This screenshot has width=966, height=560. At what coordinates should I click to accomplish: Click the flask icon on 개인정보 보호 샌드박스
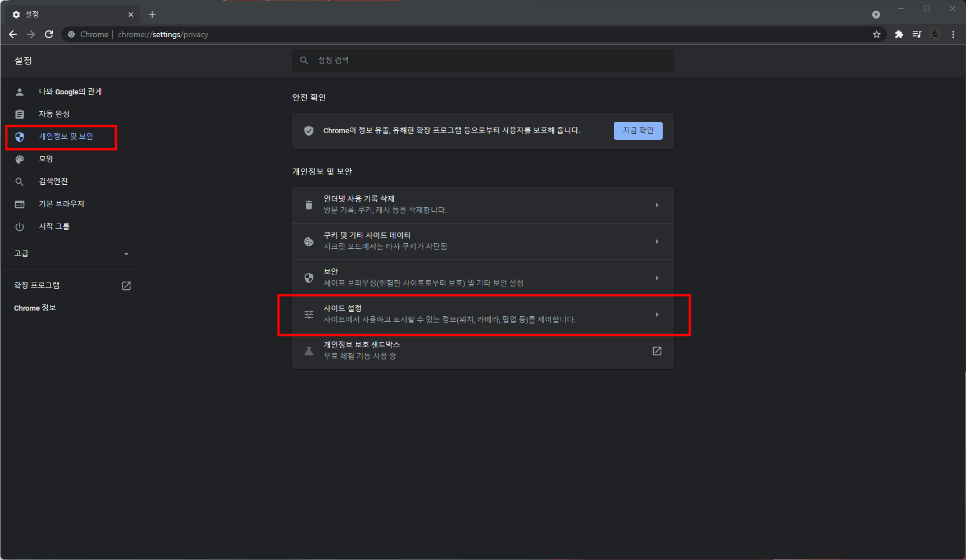[x=309, y=351]
